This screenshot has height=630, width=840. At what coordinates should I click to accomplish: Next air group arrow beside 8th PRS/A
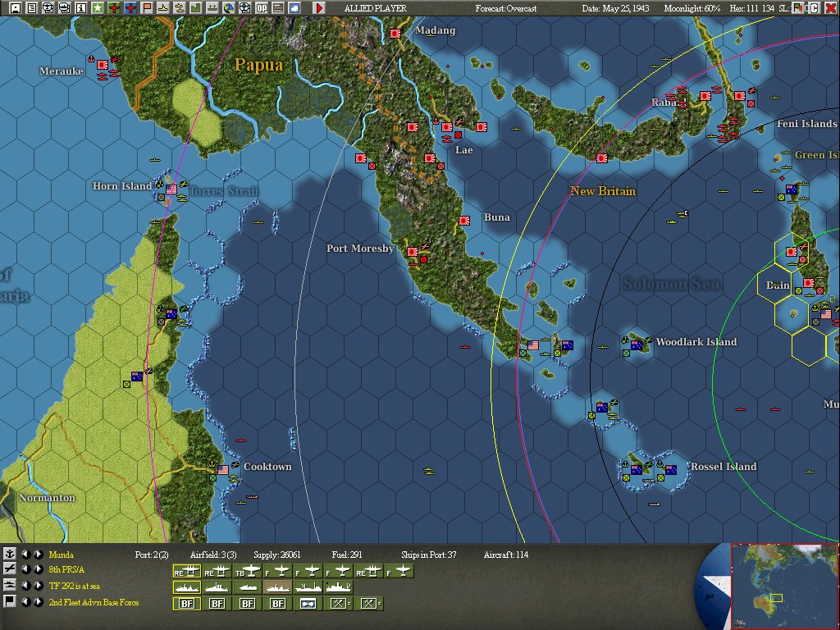[x=38, y=569]
